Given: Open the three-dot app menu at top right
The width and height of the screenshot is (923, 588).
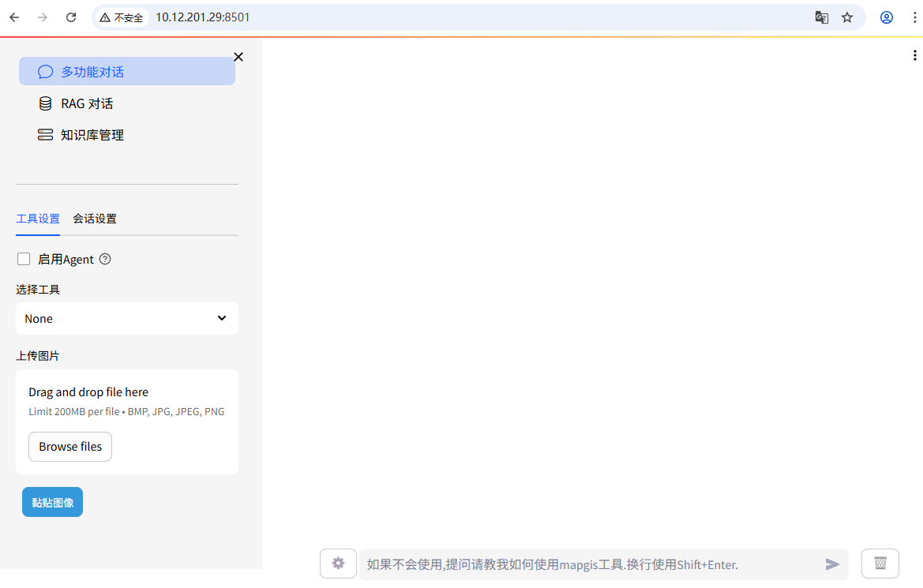Looking at the screenshot, I should (x=915, y=55).
